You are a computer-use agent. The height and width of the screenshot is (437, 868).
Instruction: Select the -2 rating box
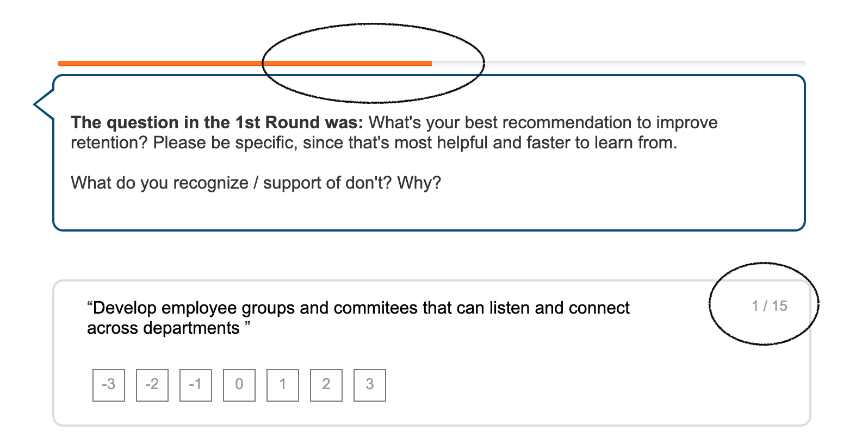click(x=152, y=385)
